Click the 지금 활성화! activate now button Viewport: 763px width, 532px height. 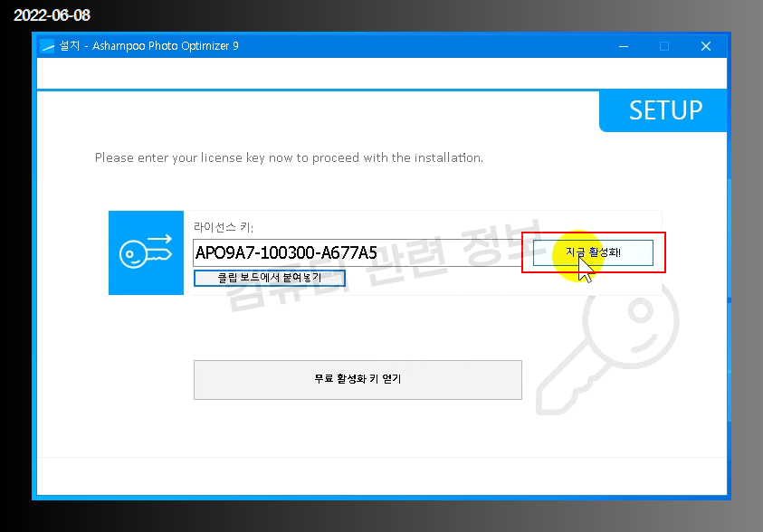click(593, 252)
